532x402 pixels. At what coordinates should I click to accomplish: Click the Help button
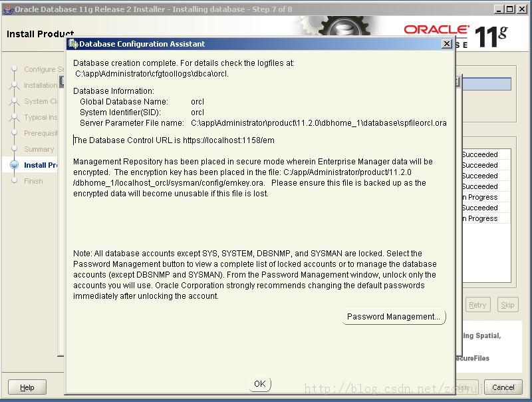tap(27, 387)
